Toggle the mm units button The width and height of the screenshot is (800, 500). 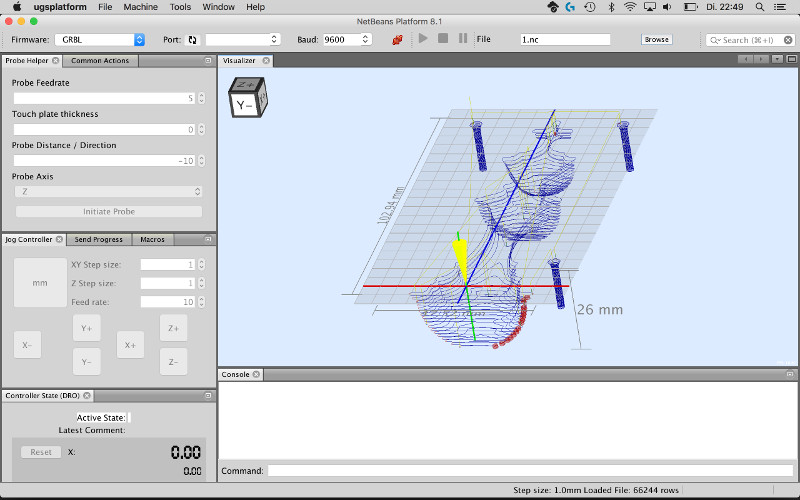coord(40,283)
